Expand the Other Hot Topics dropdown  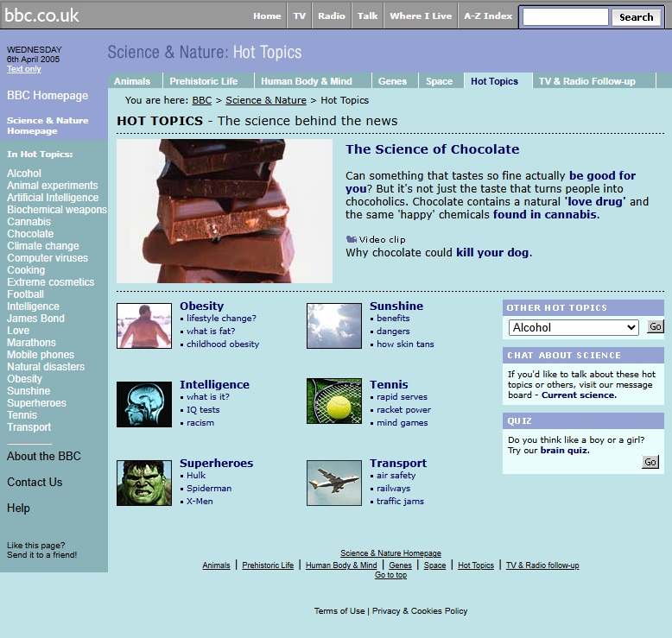click(574, 327)
